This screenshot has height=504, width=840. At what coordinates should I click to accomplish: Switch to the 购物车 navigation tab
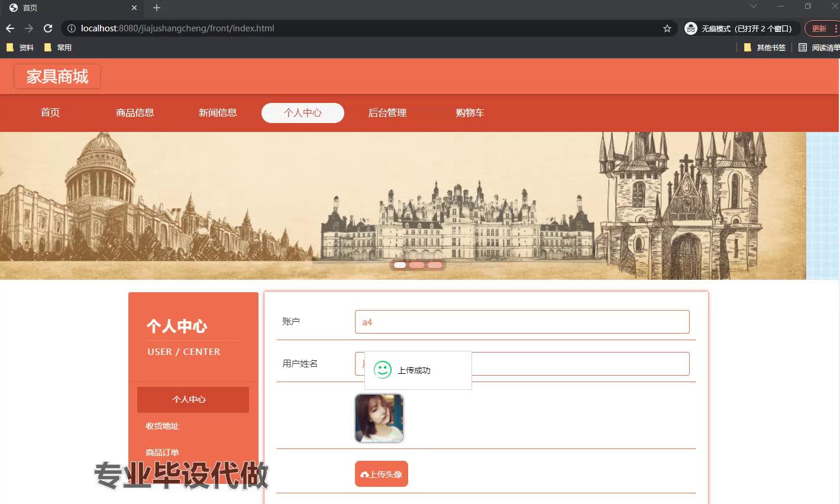tap(470, 112)
